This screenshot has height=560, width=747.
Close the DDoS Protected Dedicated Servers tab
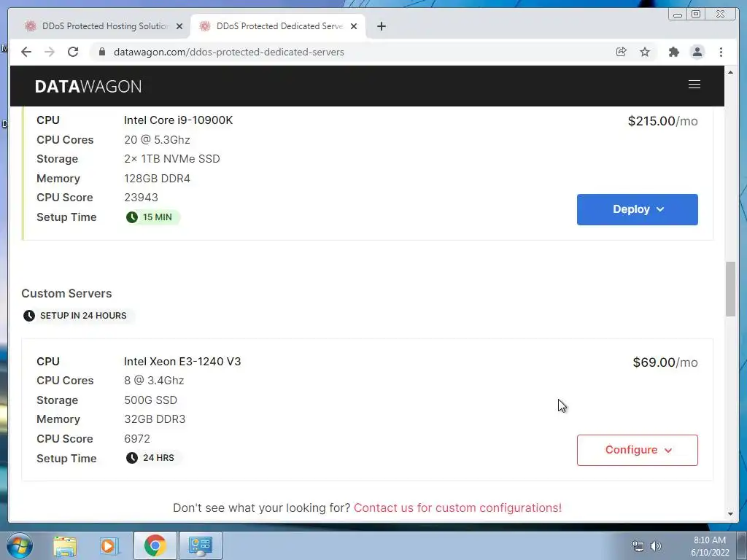354,26
